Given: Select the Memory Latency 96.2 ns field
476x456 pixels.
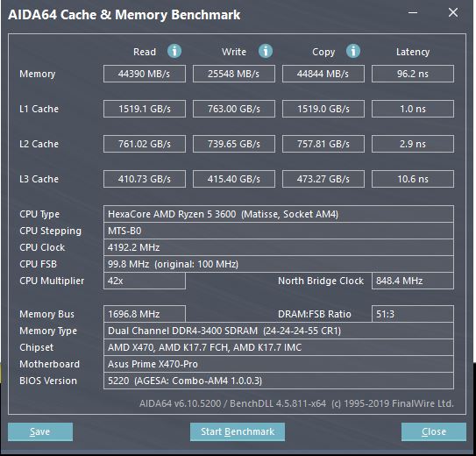Looking at the screenshot, I should tap(413, 74).
